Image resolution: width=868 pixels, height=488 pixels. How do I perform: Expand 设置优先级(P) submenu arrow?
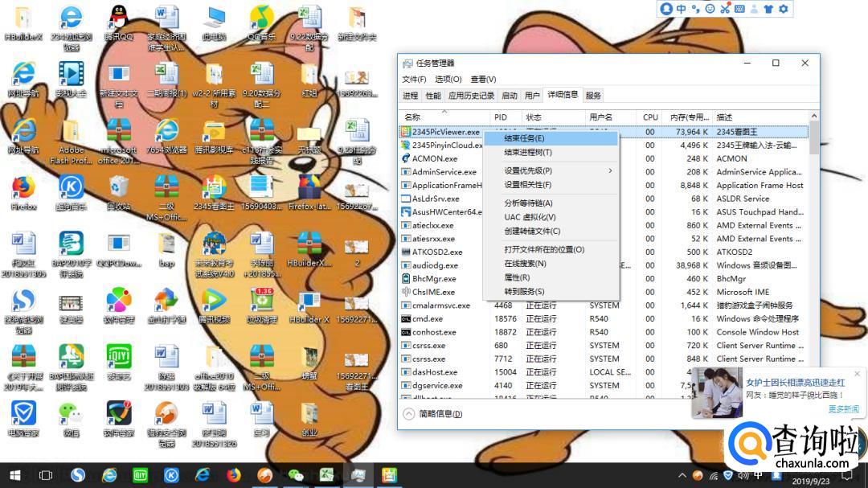[x=610, y=170]
